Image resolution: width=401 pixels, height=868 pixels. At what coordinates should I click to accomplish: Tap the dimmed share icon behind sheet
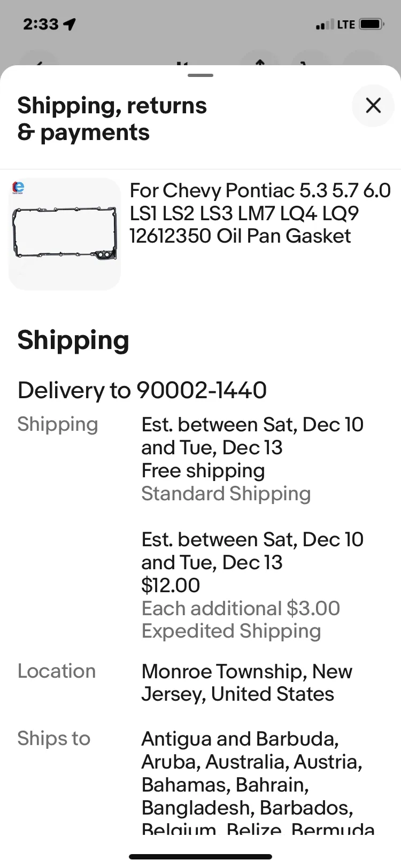pyautogui.click(x=260, y=61)
